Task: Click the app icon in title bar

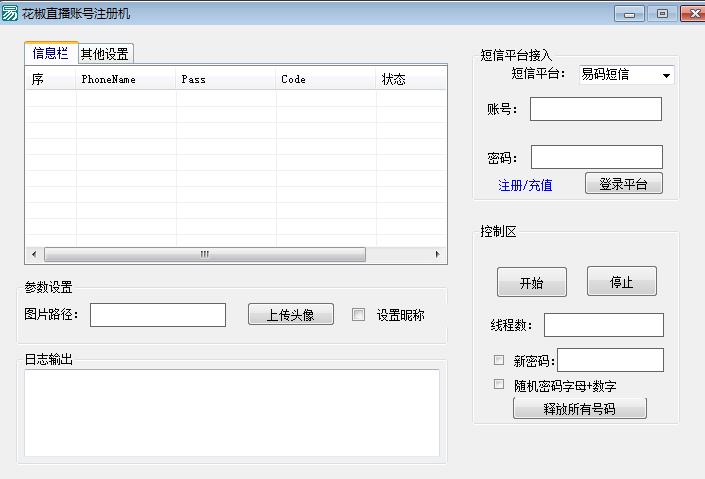Action: point(10,14)
